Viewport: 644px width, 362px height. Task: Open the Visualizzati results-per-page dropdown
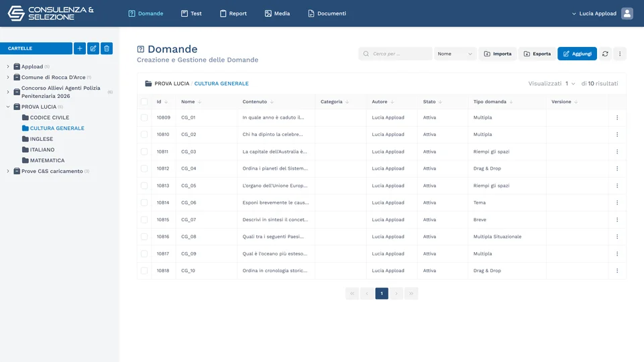coord(570,84)
